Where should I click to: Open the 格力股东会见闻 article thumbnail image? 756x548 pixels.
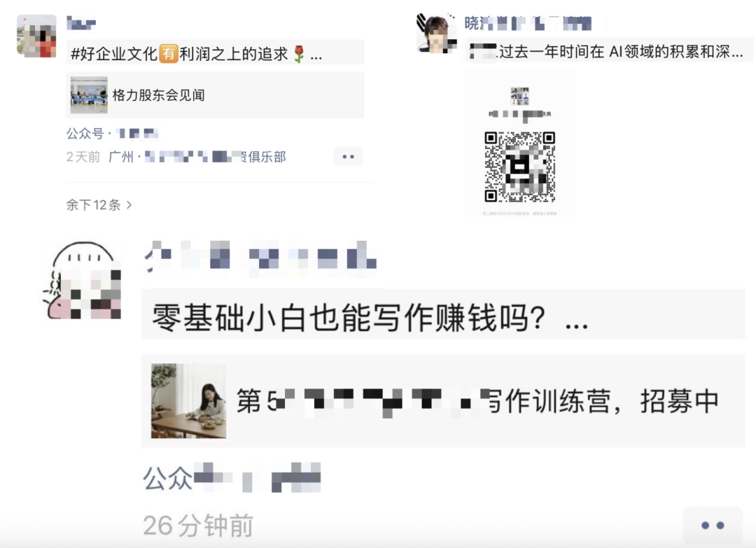pyautogui.click(x=89, y=95)
